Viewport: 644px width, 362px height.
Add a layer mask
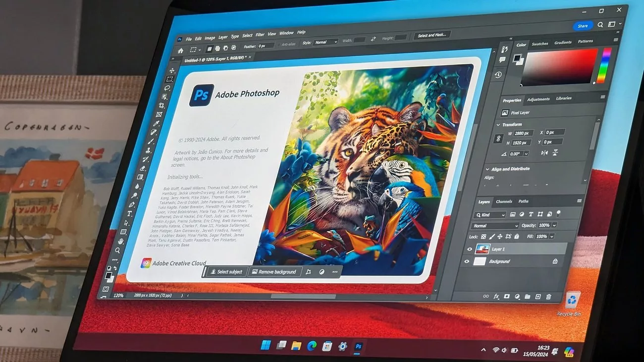(x=507, y=296)
